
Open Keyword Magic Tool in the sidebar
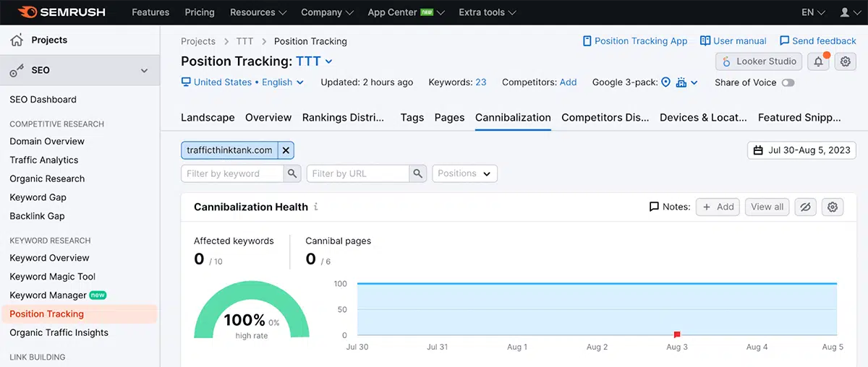53,277
